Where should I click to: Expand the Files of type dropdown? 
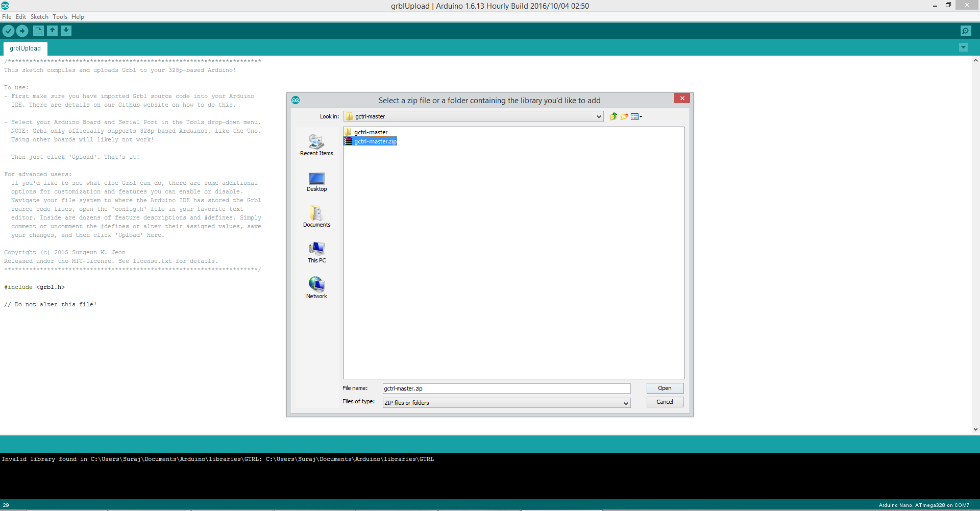pos(626,403)
